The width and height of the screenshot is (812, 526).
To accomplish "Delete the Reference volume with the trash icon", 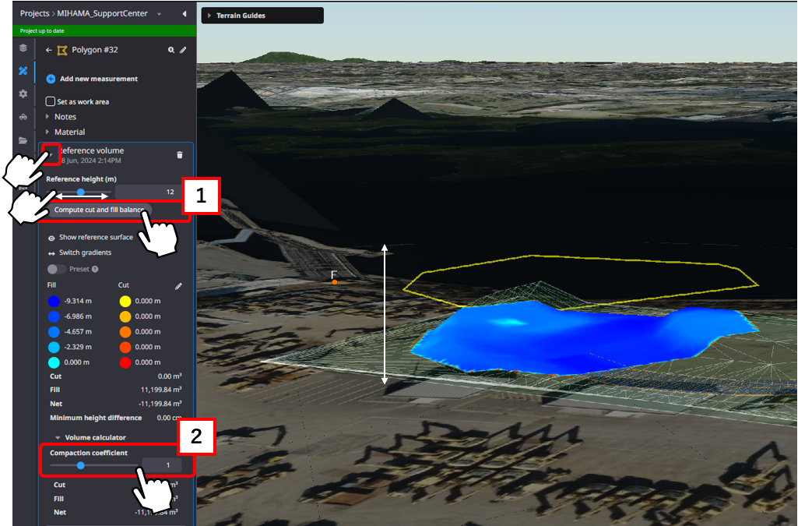I will point(180,155).
